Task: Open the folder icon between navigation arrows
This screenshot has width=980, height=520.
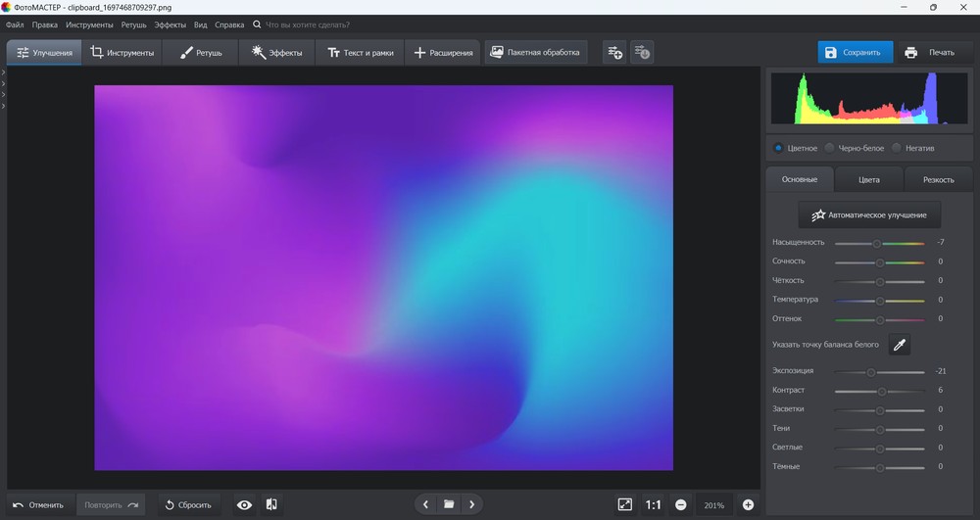Action: 449,504
